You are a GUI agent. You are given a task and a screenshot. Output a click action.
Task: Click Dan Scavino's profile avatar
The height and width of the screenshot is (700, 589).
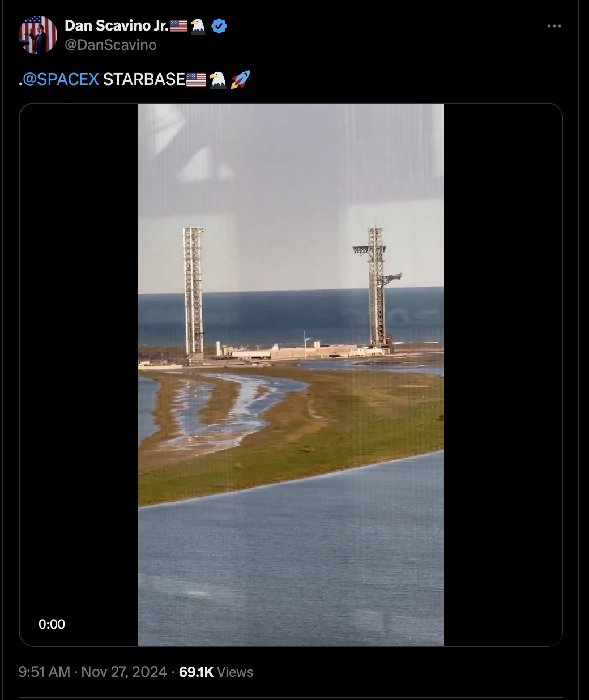pyautogui.click(x=38, y=35)
